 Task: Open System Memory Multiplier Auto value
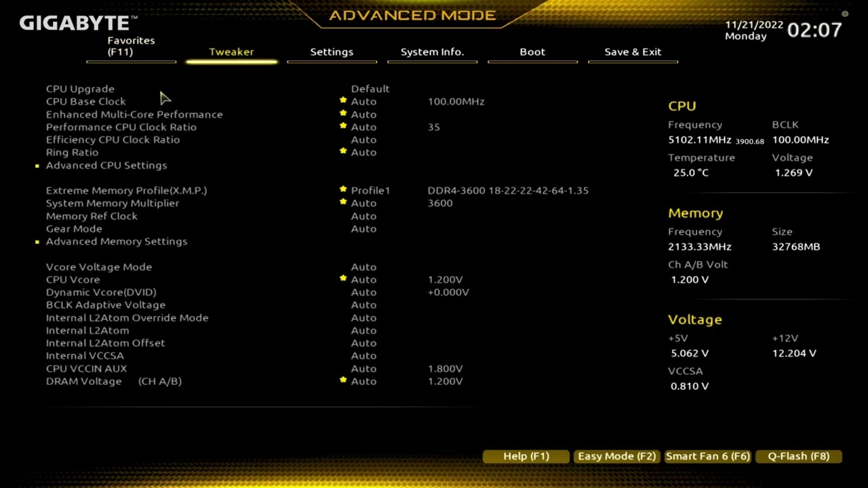363,203
